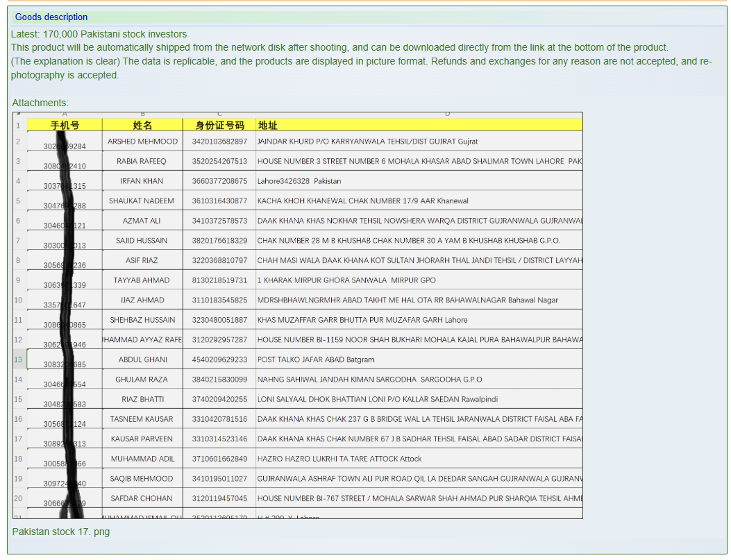Viewport: 731px width, 560px height.
Task: Click the 'Pakistan stock 17. png' file caption
Action: point(61,532)
